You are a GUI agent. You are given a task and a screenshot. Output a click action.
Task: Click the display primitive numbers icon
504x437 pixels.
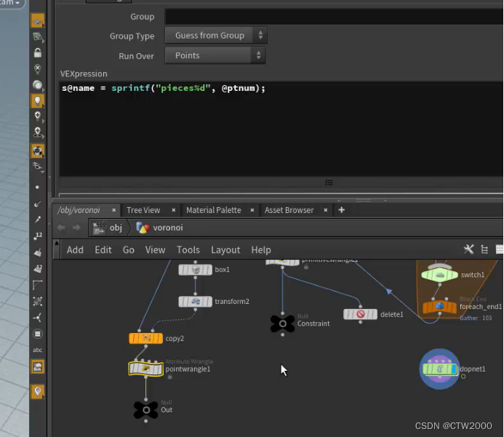click(x=38, y=268)
